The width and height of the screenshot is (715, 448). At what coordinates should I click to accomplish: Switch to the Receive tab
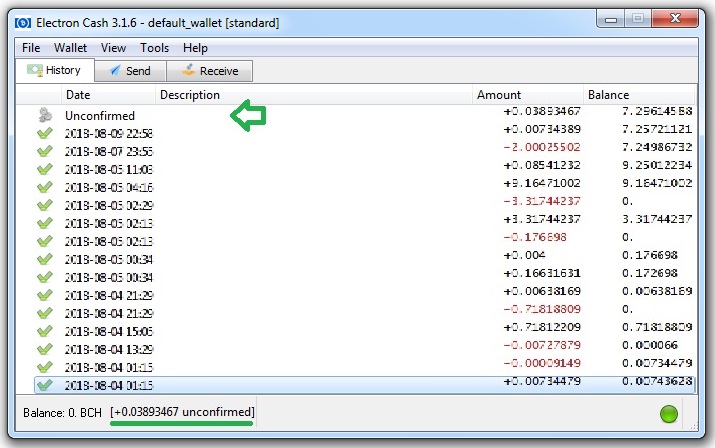210,71
